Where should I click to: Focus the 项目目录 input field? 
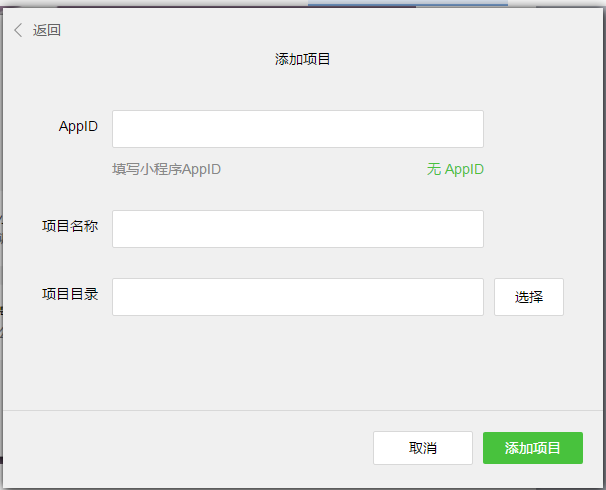297,297
